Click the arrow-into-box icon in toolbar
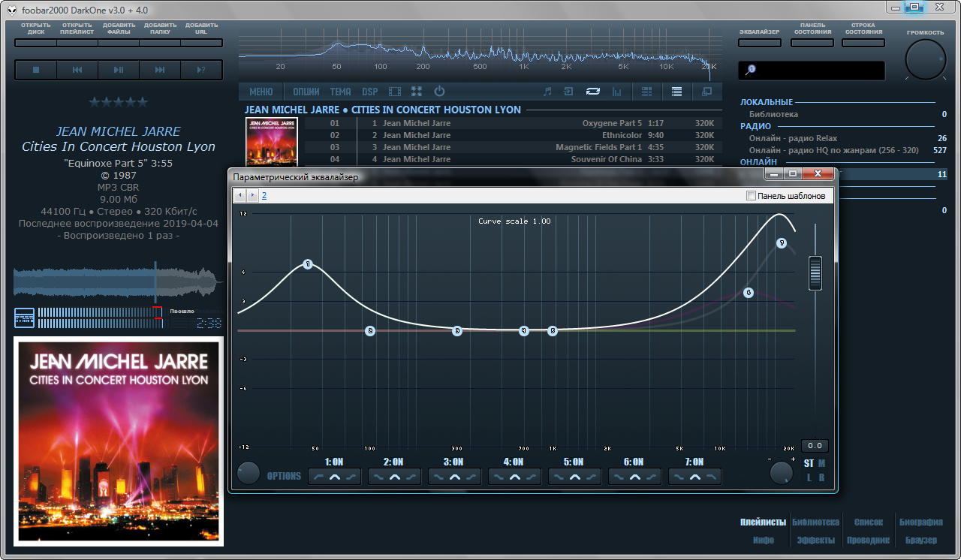961x560 pixels. tap(569, 92)
